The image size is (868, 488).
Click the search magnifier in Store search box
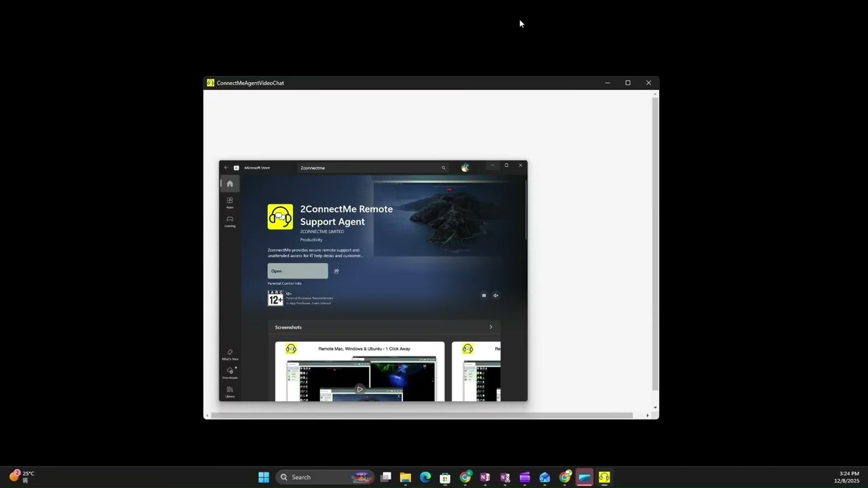(443, 167)
